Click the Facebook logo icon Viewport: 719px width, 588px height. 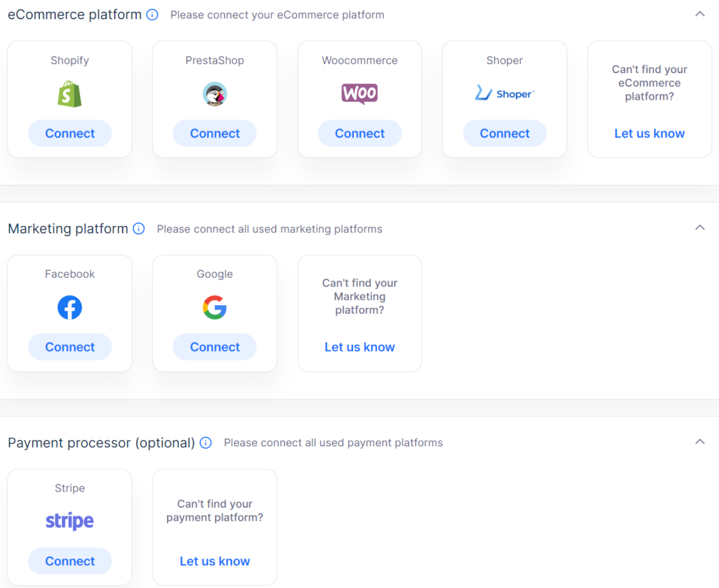point(70,307)
